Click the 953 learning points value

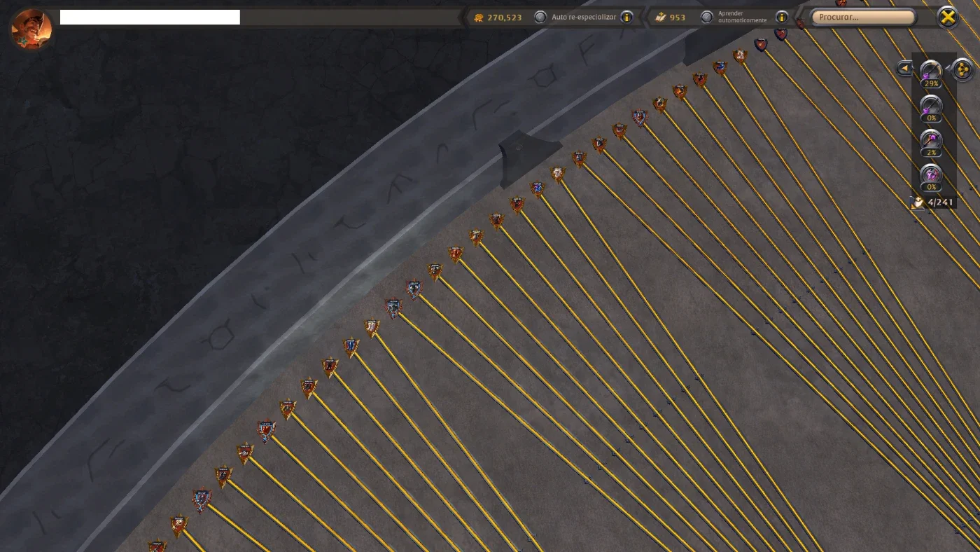(678, 18)
